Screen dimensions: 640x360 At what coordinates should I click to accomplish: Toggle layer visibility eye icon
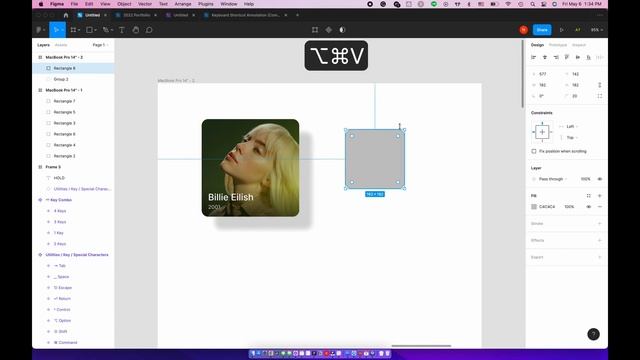pos(600,179)
